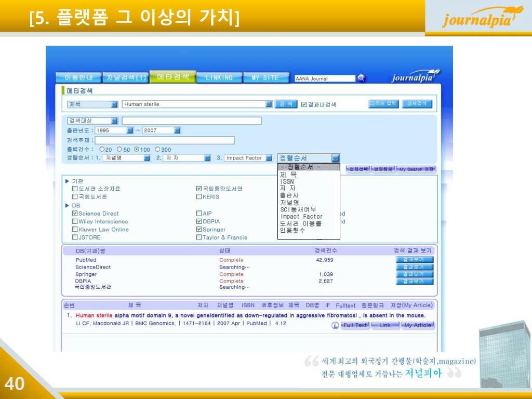This screenshot has height=399, width=532.
Task: Select the 100 results radio button
Action: tap(137, 149)
